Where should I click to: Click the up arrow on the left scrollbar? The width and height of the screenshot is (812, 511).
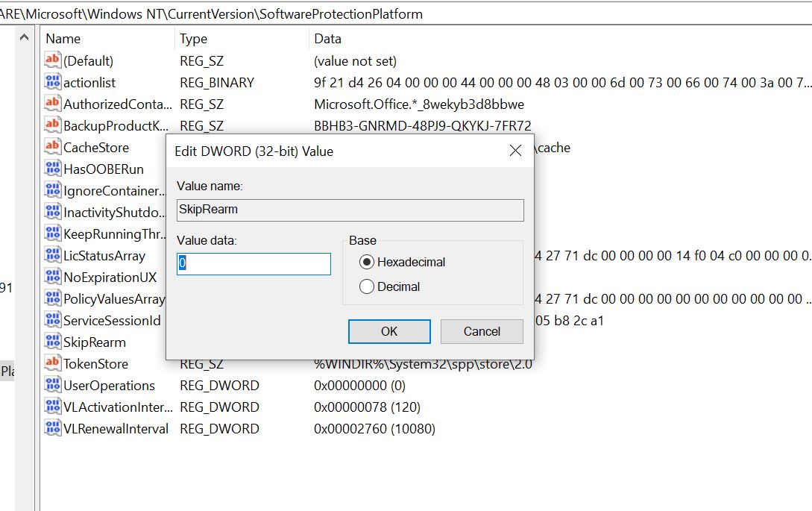(22, 35)
